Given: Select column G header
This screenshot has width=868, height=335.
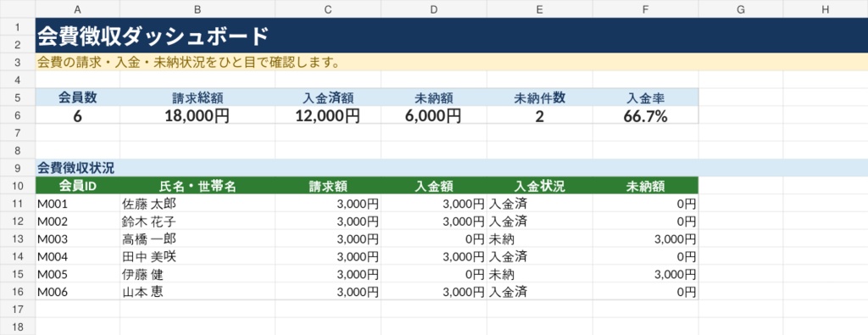Looking at the screenshot, I should click(x=741, y=8).
